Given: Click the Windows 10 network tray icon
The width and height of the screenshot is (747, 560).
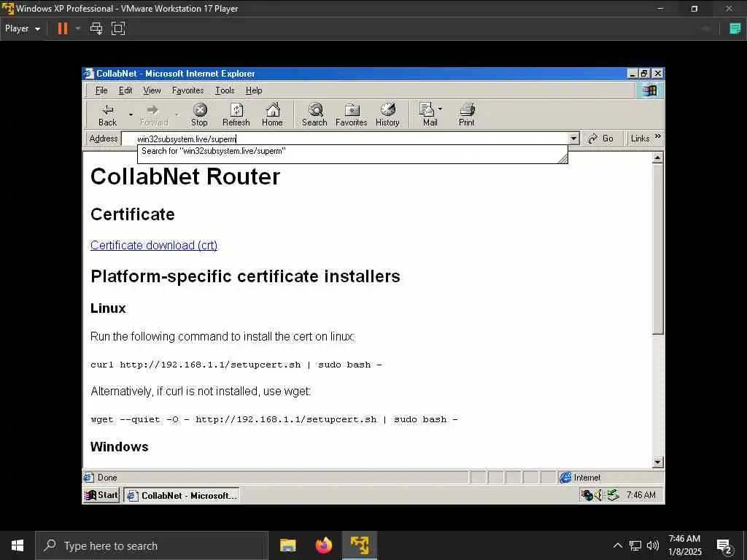Looking at the screenshot, I should [635, 545].
